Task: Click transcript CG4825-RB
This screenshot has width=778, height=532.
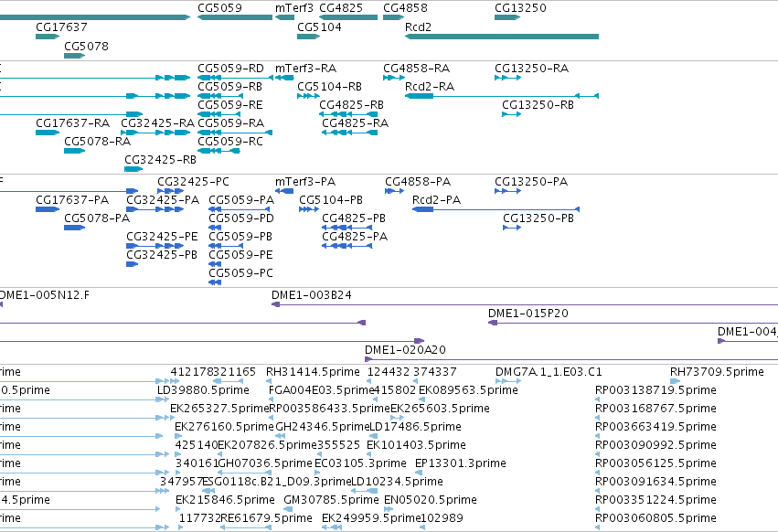Action: pos(348,114)
